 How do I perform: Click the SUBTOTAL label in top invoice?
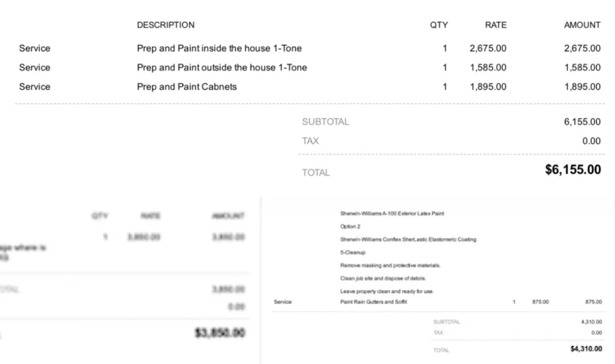coord(325,122)
